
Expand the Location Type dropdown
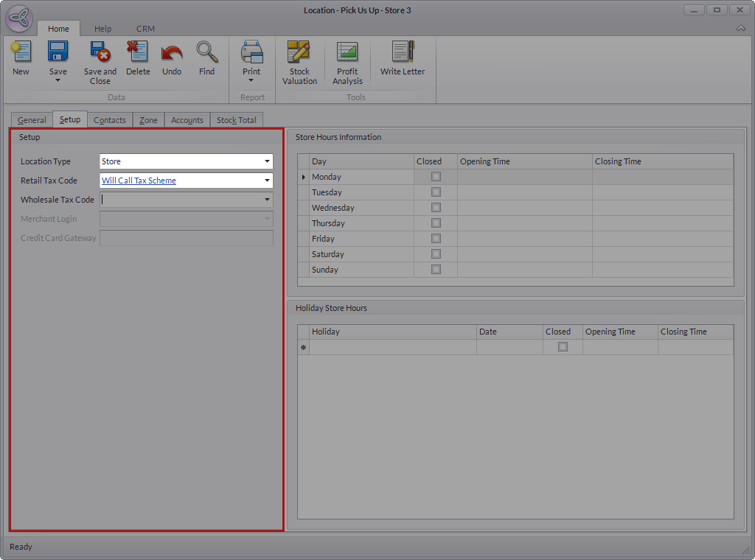(266, 161)
